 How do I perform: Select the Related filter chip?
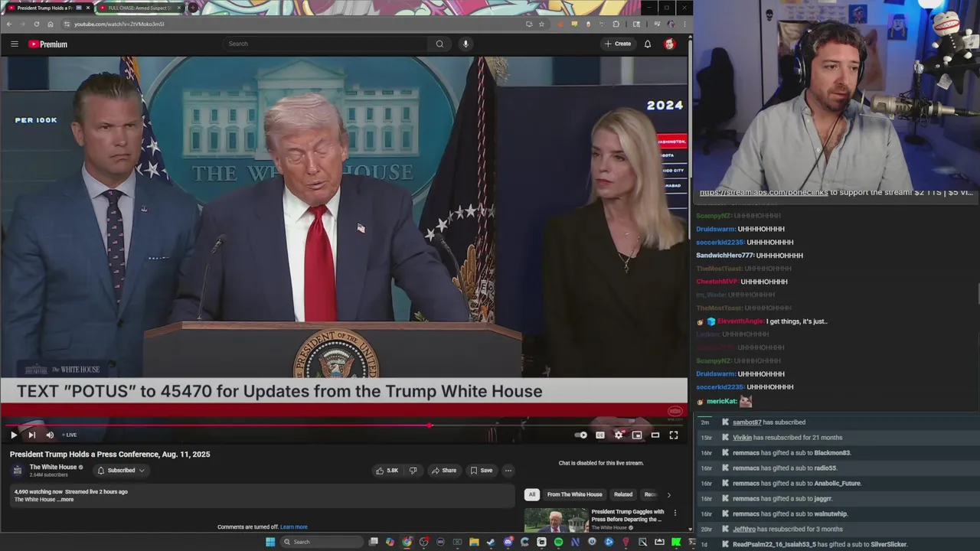(x=623, y=494)
